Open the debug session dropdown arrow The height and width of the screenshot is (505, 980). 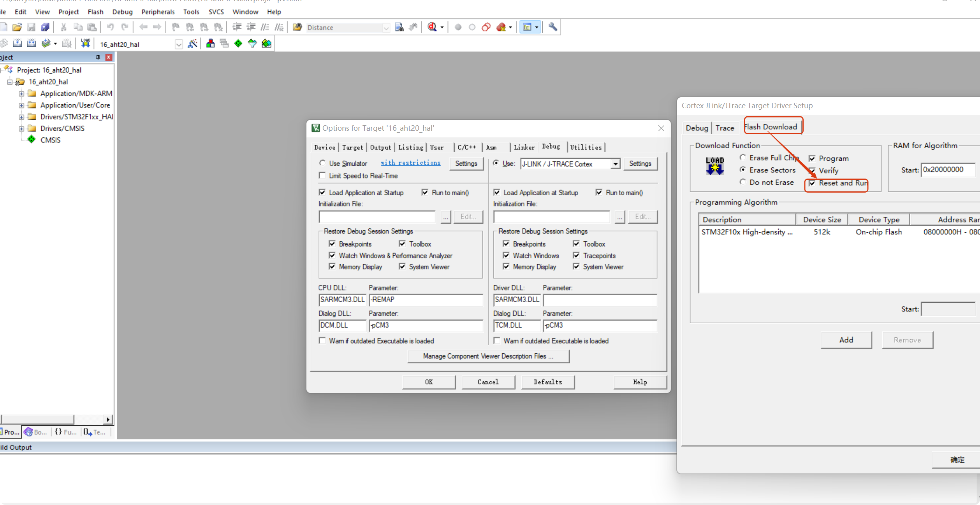pyautogui.click(x=442, y=28)
